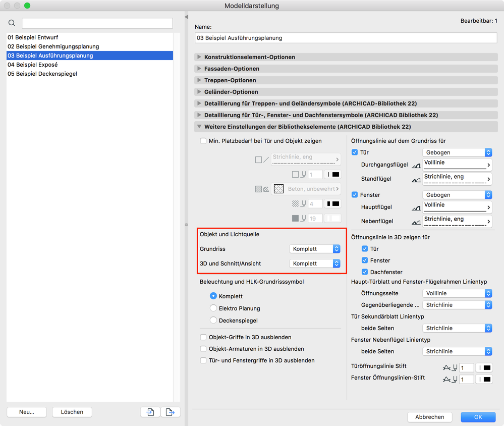This screenshot has height=426, width=504.
Task: Click the Türöffnungslinie Stift pen icon
Action: click(450, 367)
